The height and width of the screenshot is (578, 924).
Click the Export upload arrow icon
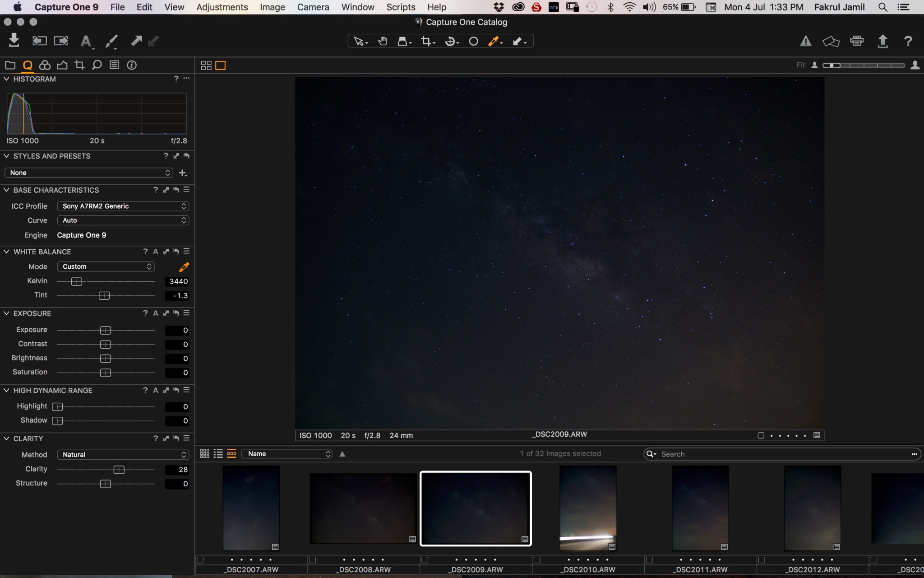pos(882,41)
